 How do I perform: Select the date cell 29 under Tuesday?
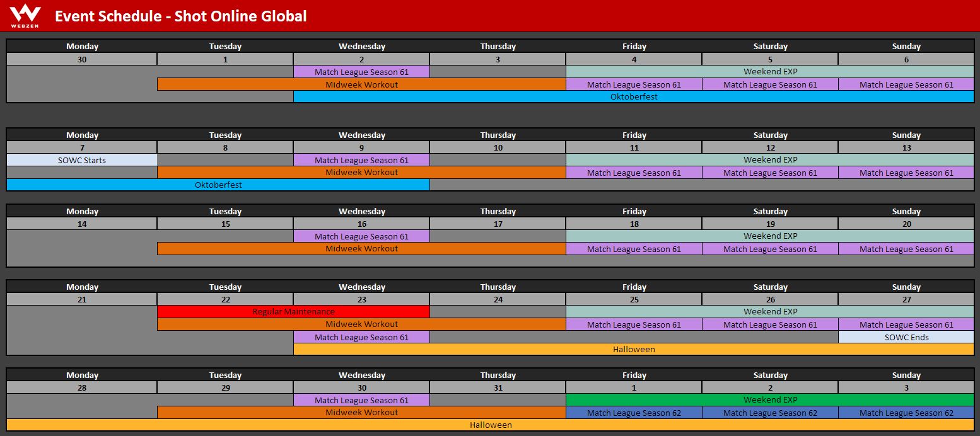(x=225, y=387)
